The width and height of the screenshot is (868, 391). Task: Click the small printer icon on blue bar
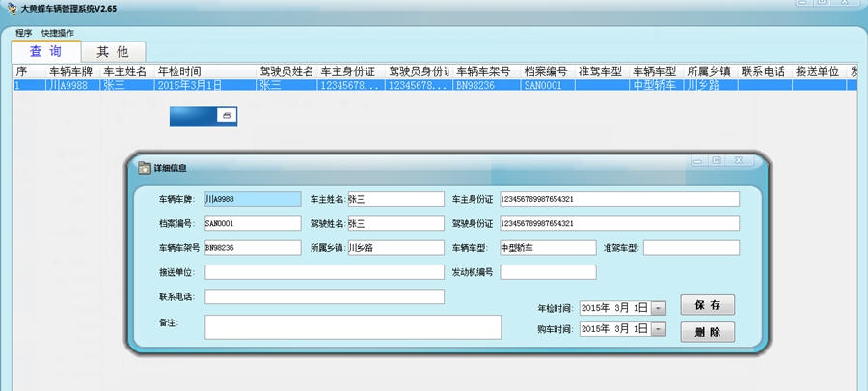click(x=227, y=115)
